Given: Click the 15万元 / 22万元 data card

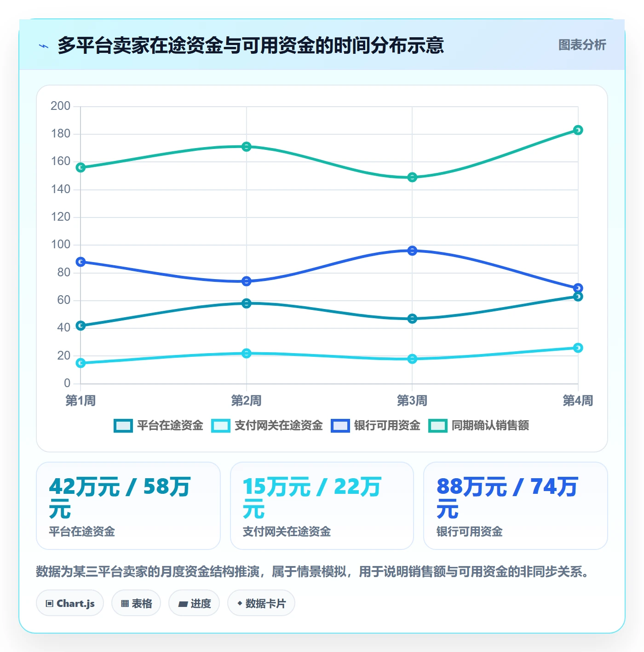Looking at the screenshot, I should (x=322, y=506).
